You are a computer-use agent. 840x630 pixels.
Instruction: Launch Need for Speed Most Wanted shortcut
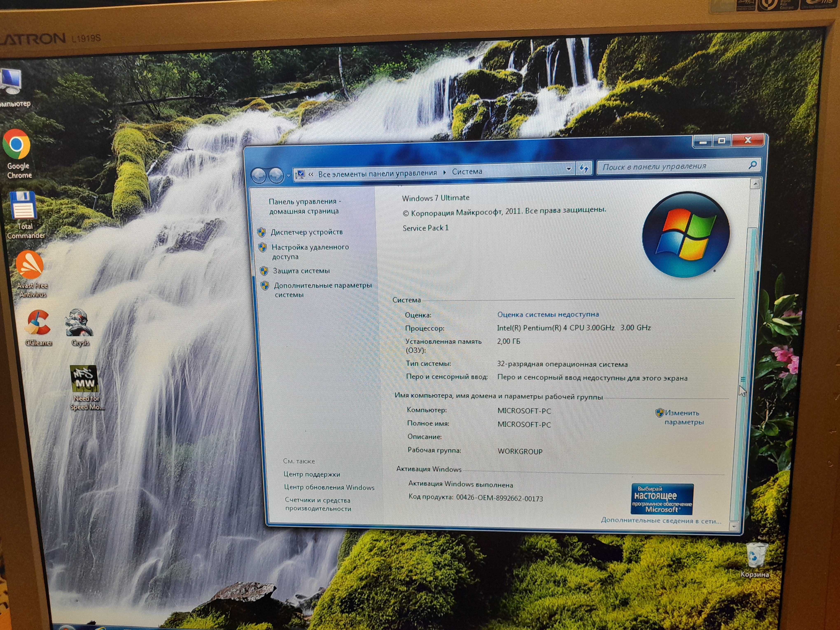pos(86,388)
